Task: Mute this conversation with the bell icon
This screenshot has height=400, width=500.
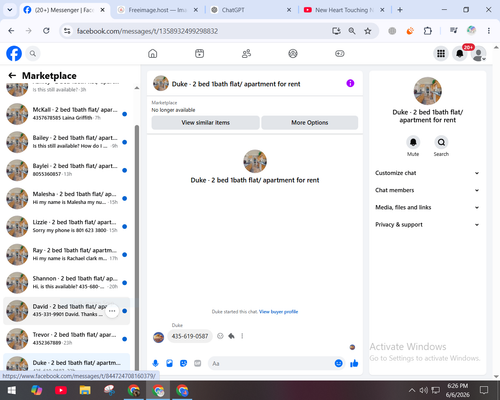Action: coord(413,142)
